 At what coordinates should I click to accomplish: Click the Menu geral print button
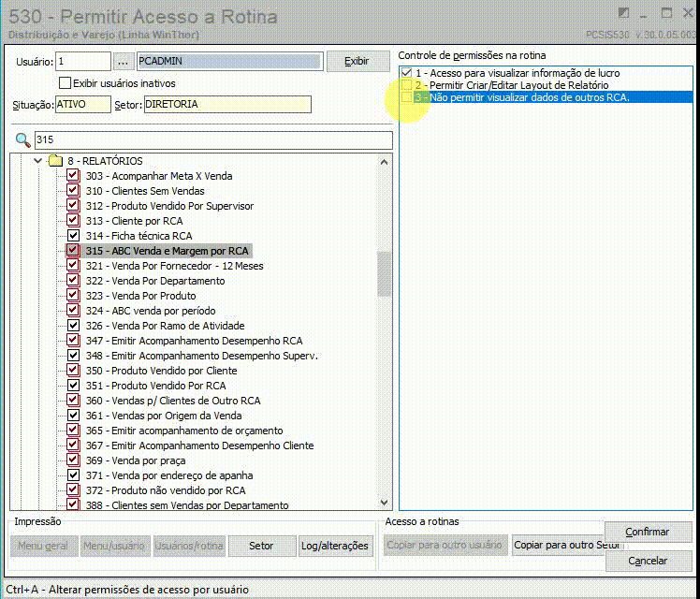pos(43,546)
